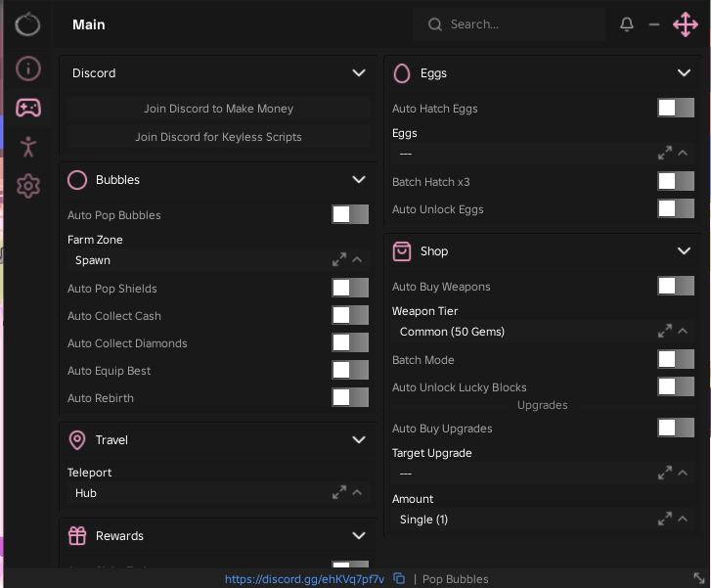Click the notification bell icon
Image resolution: width=711 pixels, height=588 pixels.
coord(627,24)
